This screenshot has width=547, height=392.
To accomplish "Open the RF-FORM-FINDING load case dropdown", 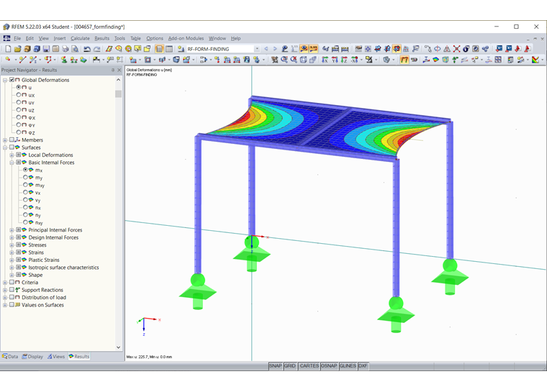I will (x=257, y=49).
